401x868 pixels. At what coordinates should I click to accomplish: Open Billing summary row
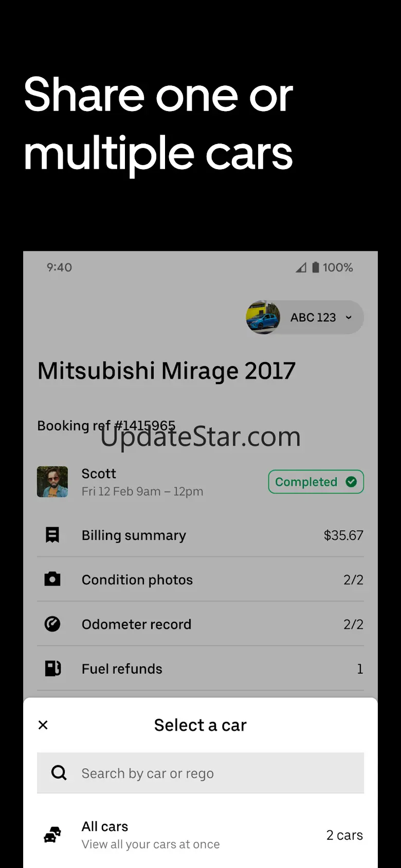pyautogui.click(x=200, y=535)
